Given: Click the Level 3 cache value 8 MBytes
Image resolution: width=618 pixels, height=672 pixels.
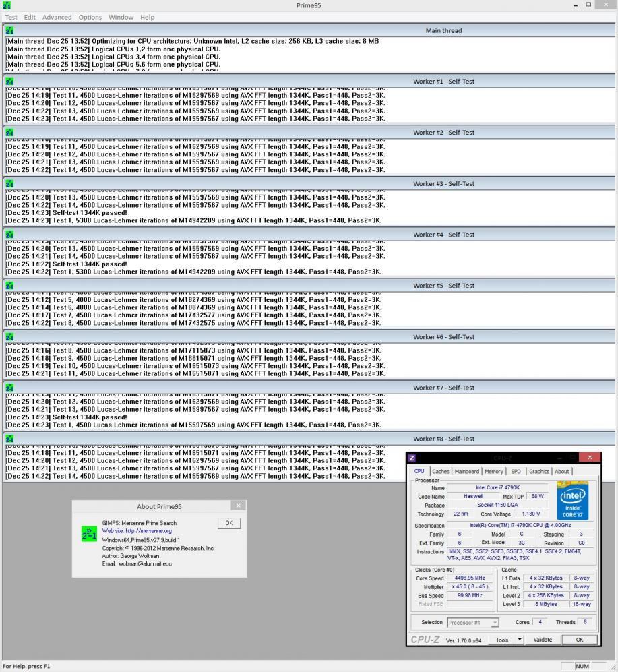Looking at the screenshot, I should (546, 604).
